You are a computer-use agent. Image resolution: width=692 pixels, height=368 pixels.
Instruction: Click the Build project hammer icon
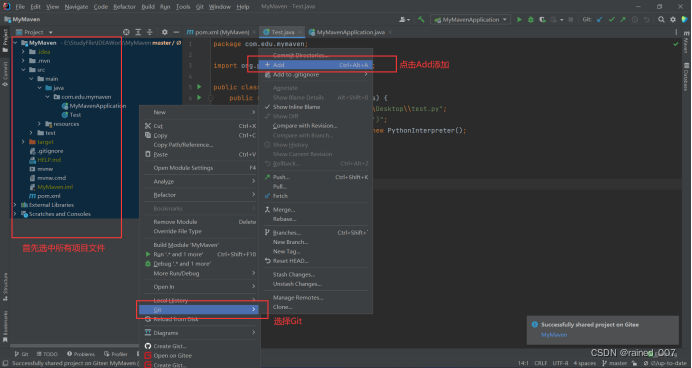(x=421, y=19)
